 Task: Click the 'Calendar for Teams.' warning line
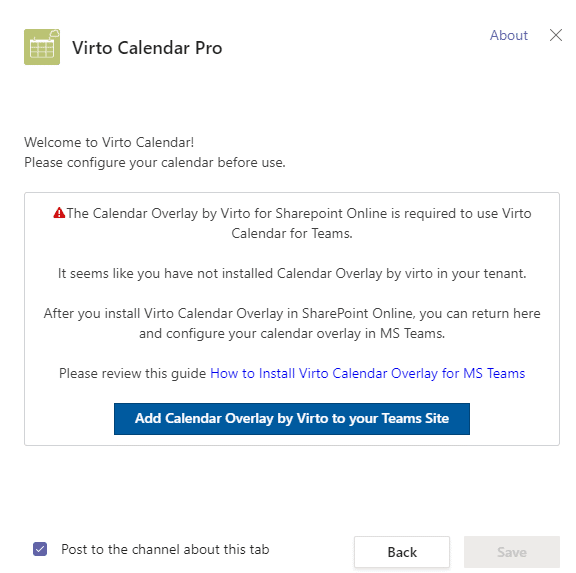pyautogui.click(x=292, y=233)
